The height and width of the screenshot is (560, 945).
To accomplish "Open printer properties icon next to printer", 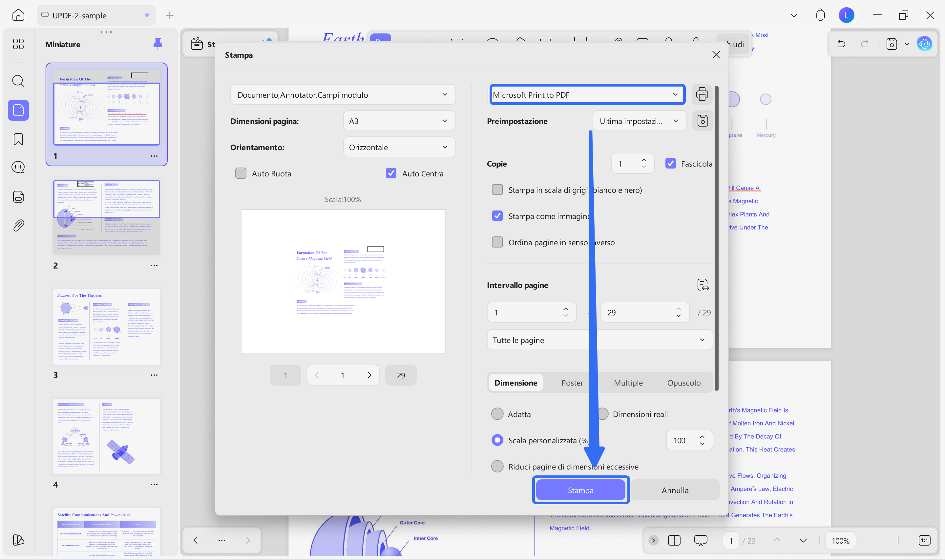I will (x=702, y=94).
